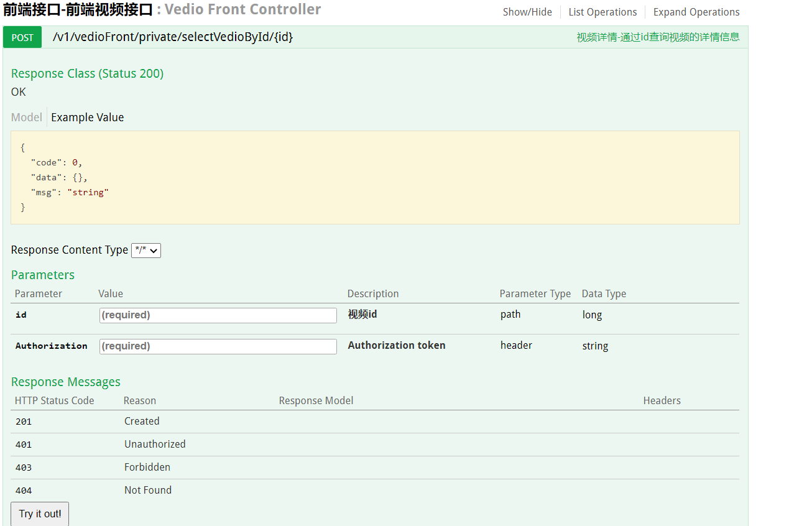
Task: Click the Response Content Type label
Action: click(x=70, y=250)
